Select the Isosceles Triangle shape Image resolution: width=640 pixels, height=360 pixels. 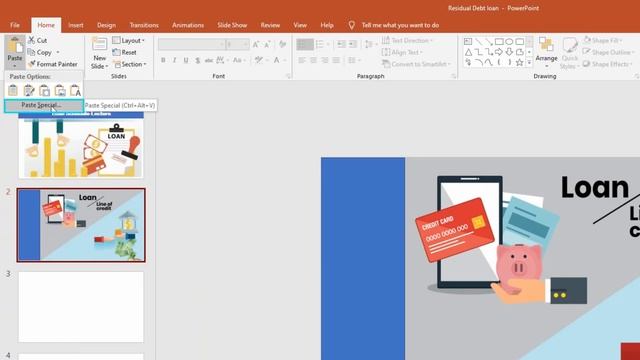click(x=468, y=52)
